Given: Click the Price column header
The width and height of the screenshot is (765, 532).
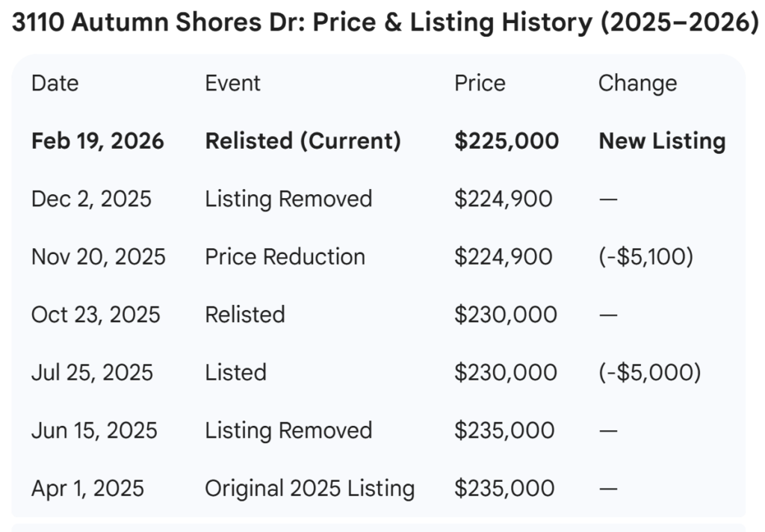Looking at the screenshot, I should tap(480, 83).
